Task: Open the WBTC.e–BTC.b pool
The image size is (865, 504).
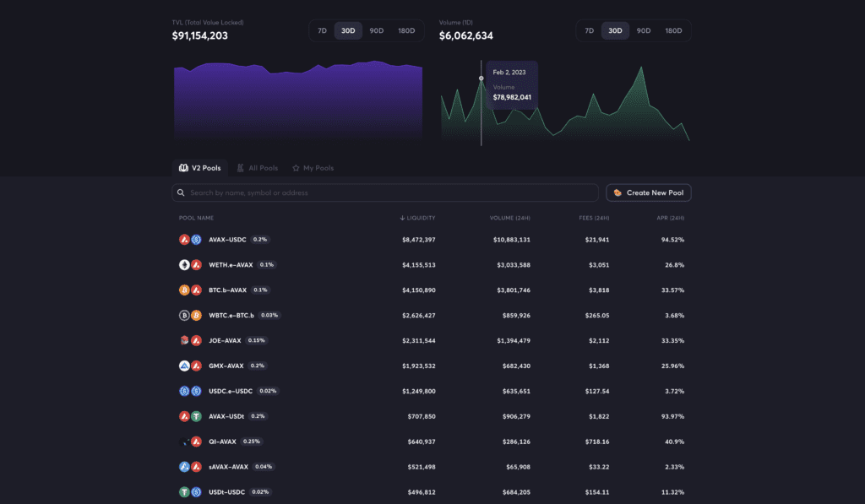Action: click(432, 316)
